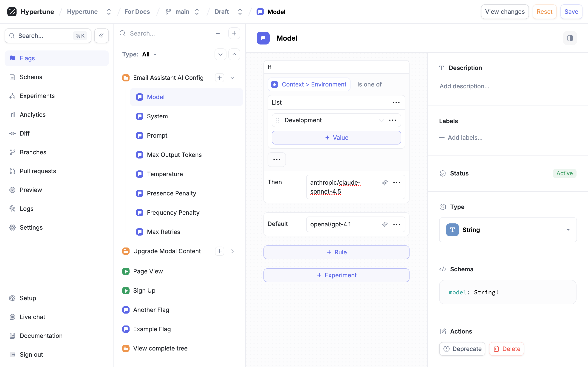Go to Pull requests in sidebar

(38, 171)
